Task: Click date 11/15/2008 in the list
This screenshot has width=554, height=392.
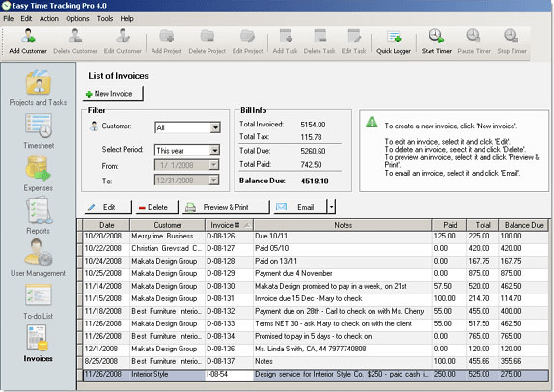Action: point(103,298)
